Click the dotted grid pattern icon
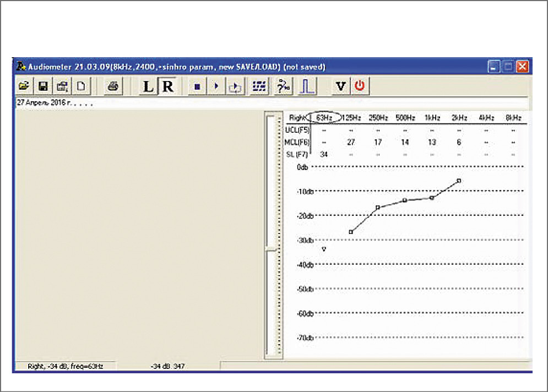The image size is (548, 392). (x=259, y=86)
